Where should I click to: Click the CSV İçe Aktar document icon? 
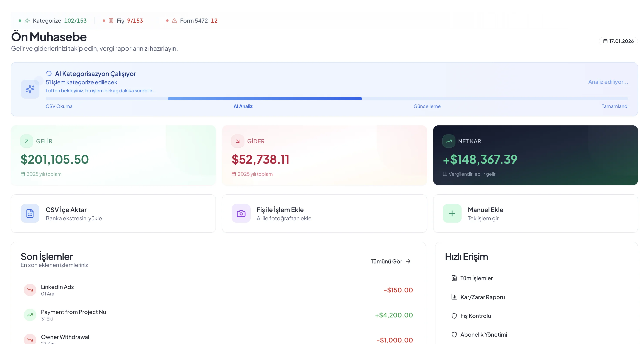point(30,213)
